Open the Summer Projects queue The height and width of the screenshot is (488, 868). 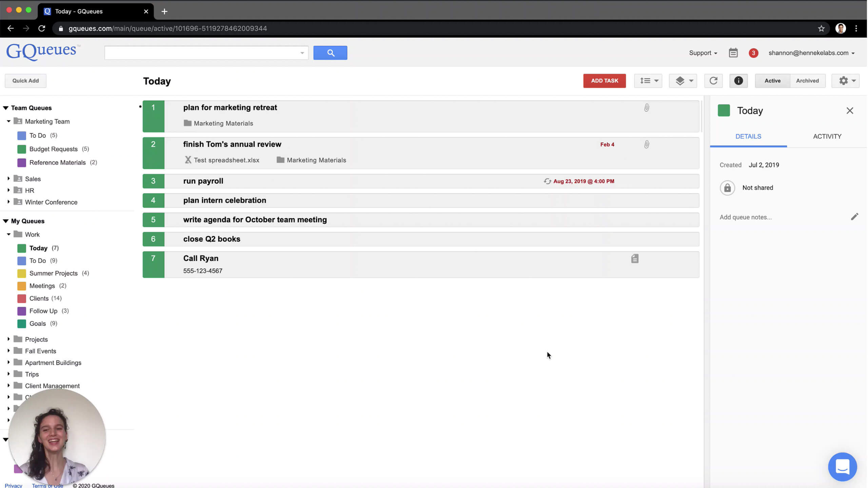click(54, 273)
